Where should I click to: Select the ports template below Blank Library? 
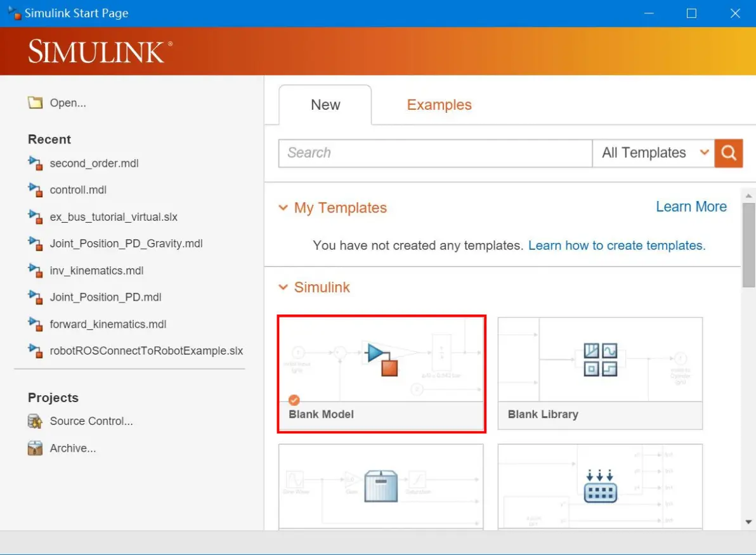coord(600,487)
